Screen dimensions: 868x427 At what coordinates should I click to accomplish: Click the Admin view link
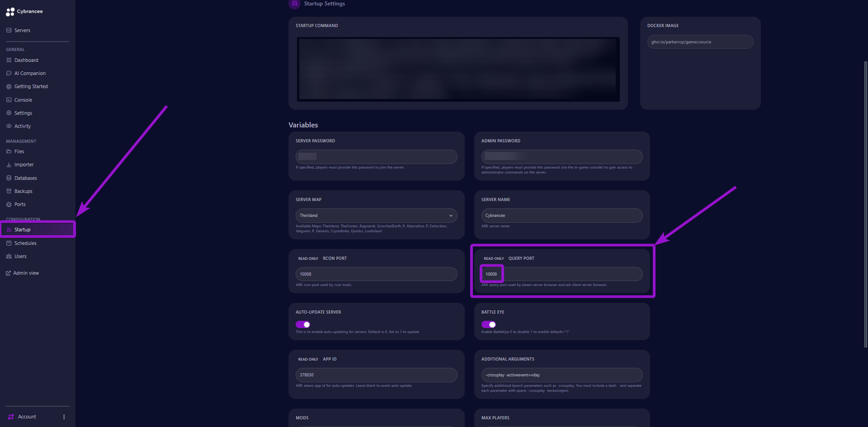point(26,272)
